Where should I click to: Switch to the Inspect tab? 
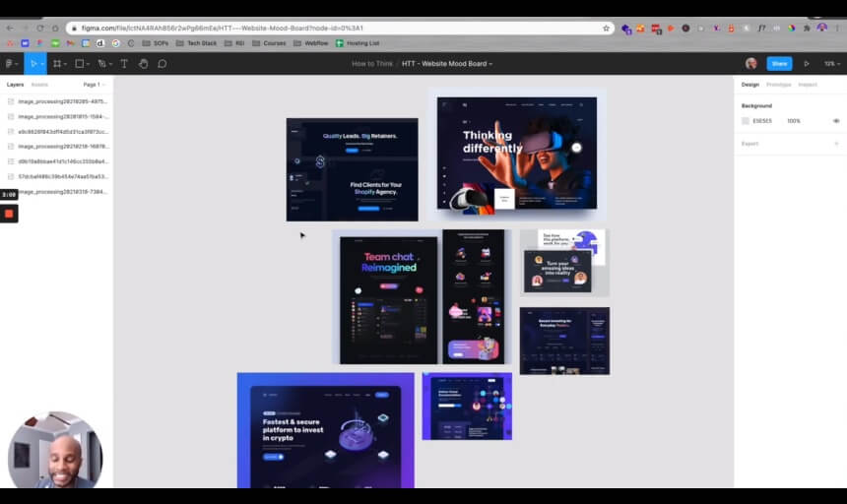coord(808,85)
